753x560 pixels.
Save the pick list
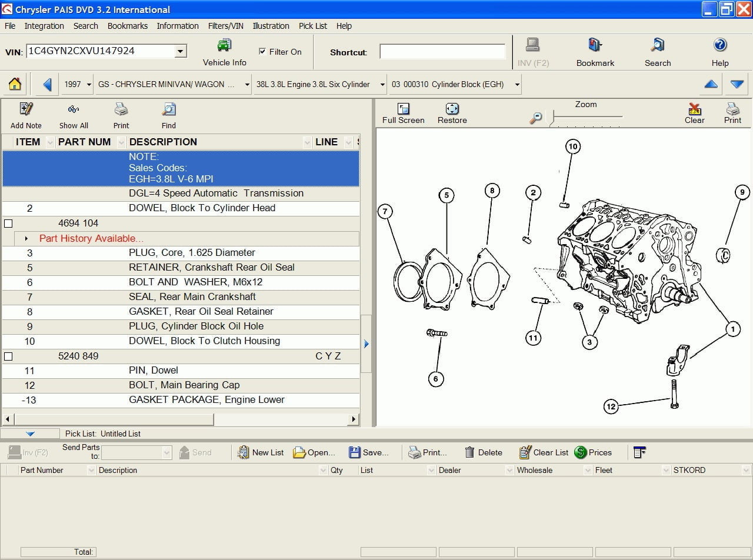coord(368,452)
